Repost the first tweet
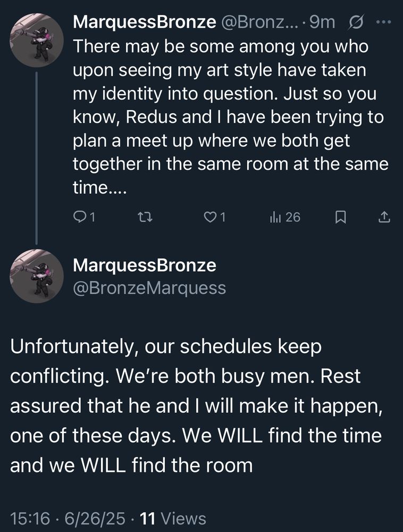 tap(145, 217)
